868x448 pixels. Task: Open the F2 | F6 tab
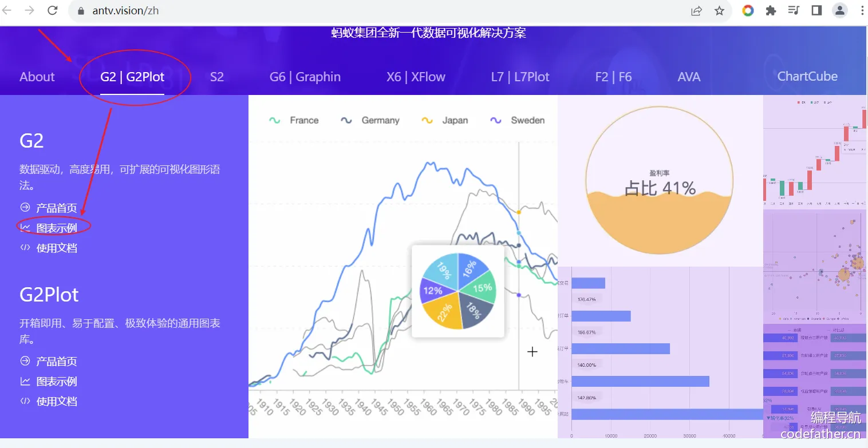[x=614, y=77]
